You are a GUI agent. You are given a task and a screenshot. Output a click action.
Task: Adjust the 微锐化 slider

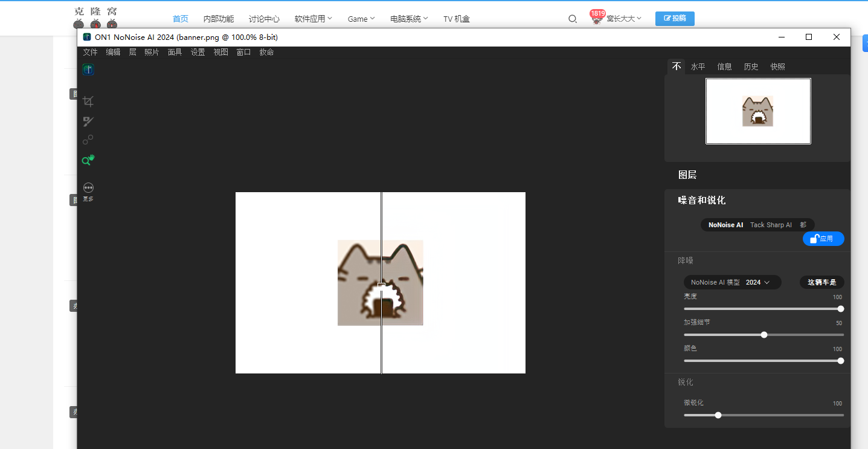click(764, 415)
